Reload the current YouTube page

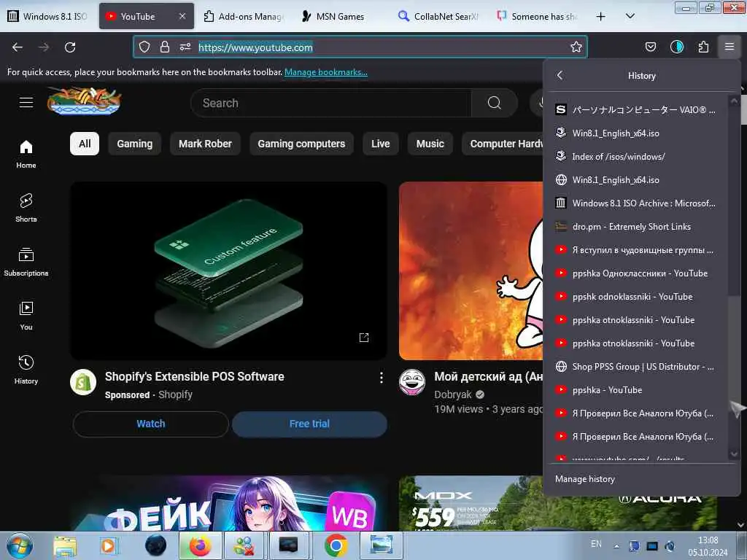tap(70, 47)
